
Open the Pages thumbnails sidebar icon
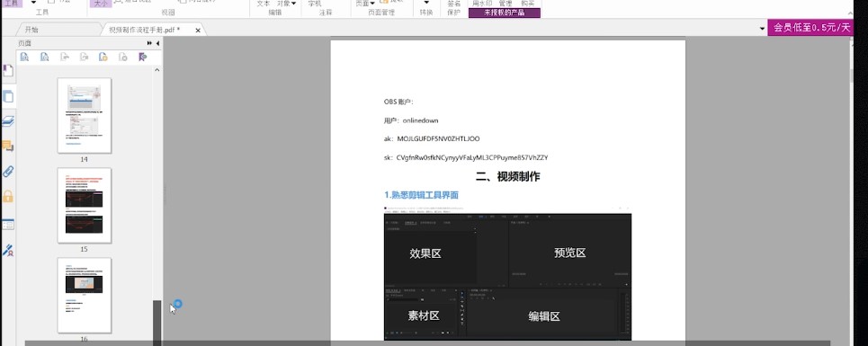(x=8, y=97)
